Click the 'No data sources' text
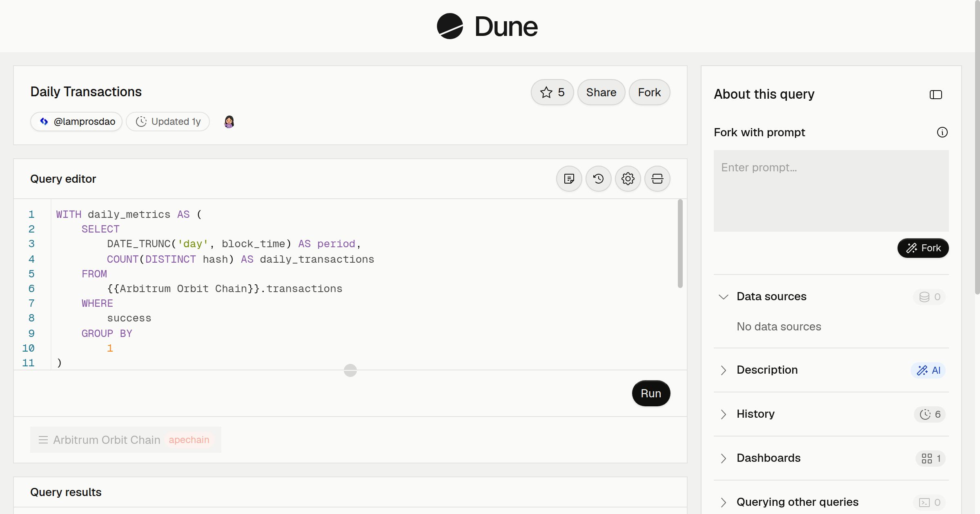 click(x=779, y=326)
